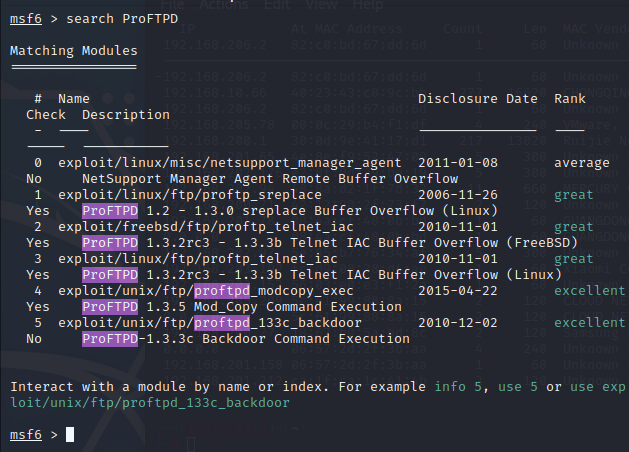This screenshot has width=629, height=452.
Task: Click the disclosure date 2010-12-02
Action: (x=458, y=323)
